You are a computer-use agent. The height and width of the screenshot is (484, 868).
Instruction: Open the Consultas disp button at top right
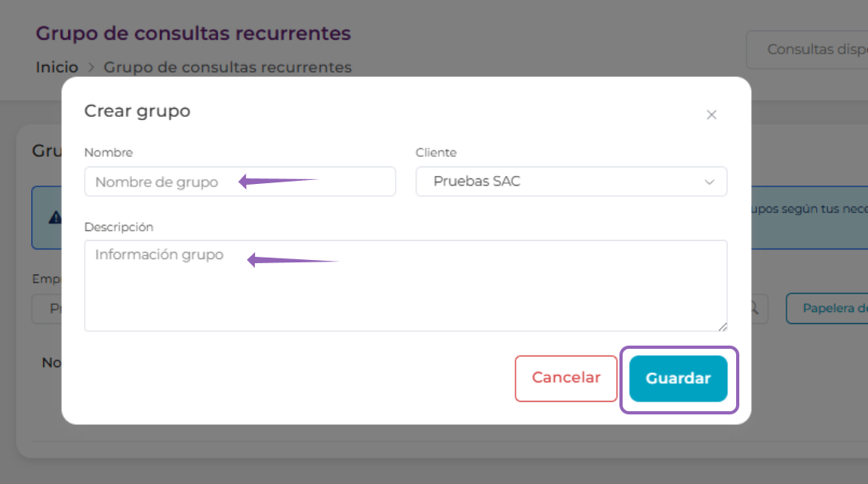tap(807, 50)
